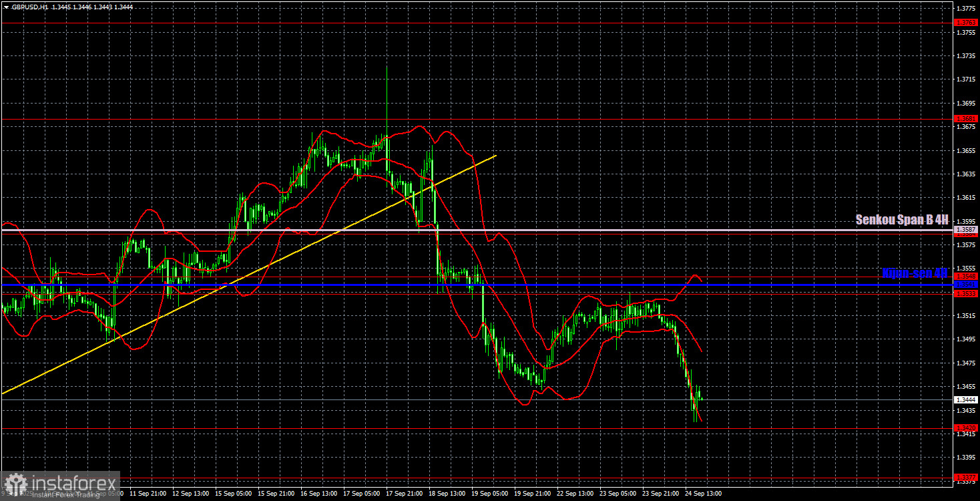Screen dimensions: 980x501
Task: Click the 1.3595 price axis label
Action: coord(967,221)
